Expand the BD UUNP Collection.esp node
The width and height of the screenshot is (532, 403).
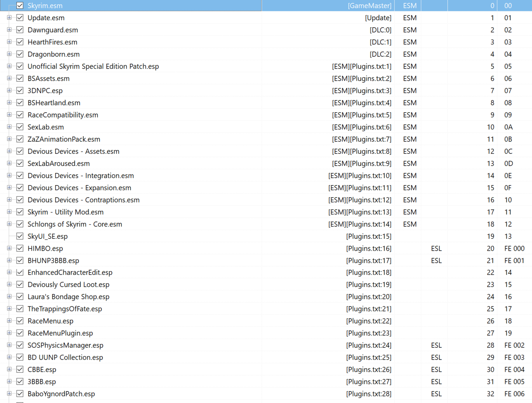click(x=9, y=357)
